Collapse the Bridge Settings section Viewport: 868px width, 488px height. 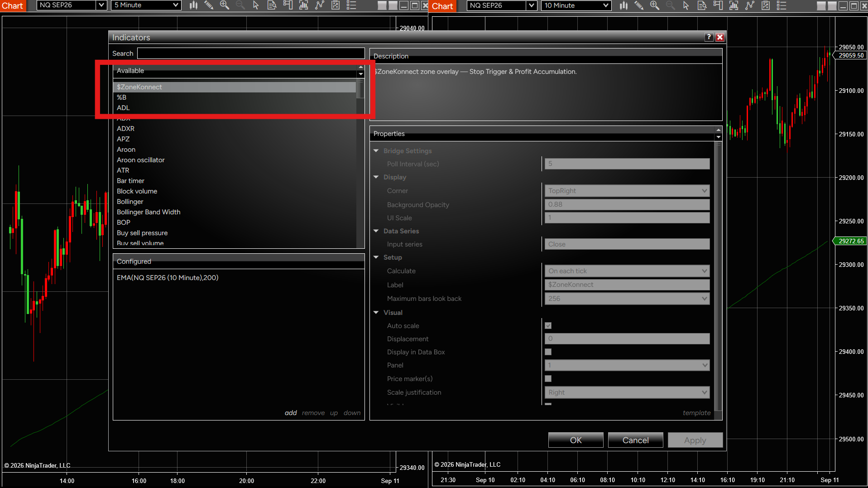(376, 151)
